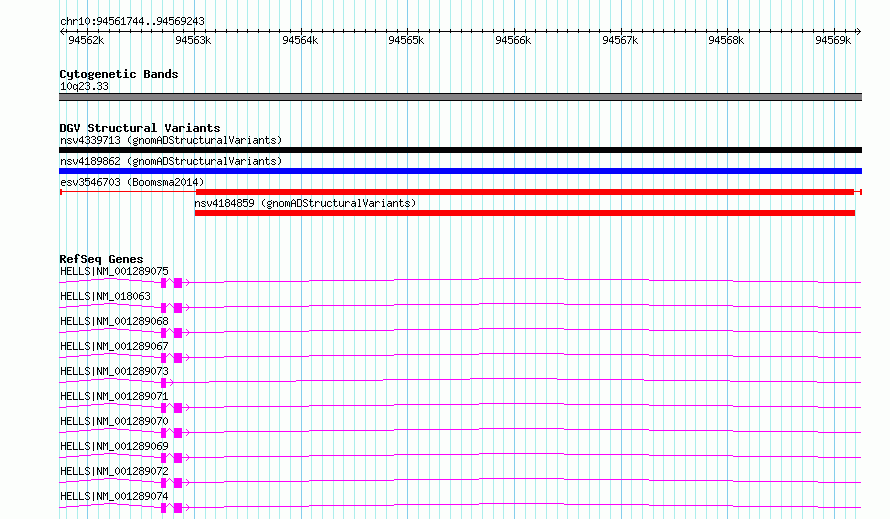Open the HELLS|NM_001289069 transcript label

pos(114,446)
